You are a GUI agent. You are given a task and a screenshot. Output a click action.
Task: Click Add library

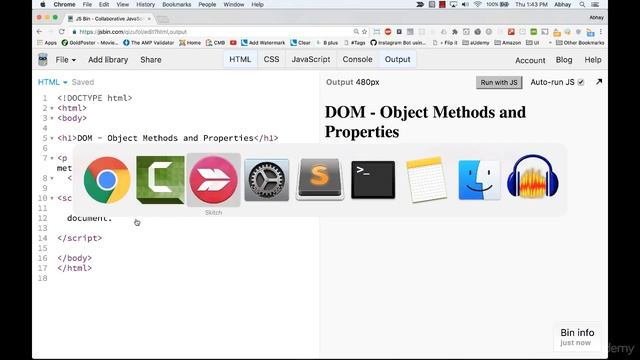click(108, 60)
